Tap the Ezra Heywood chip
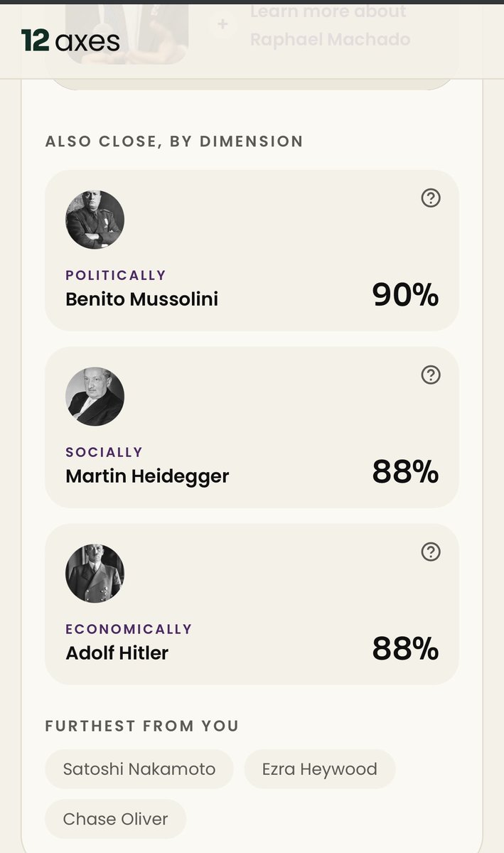 (x=320, y=769)
